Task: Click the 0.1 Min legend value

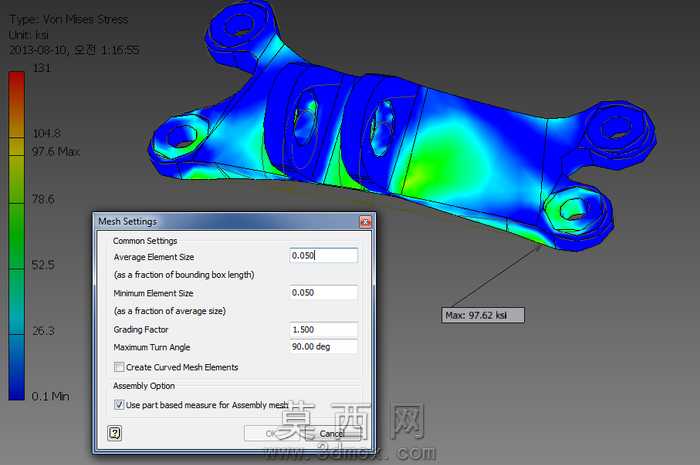Action: point(50,396)
